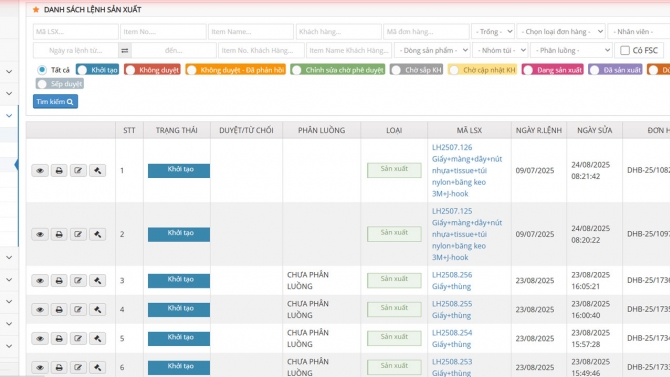Viewport: 670px width, 377px height.
Task: Click the 'Item Name Khách Hàng' input field
Action: point(349,50)
